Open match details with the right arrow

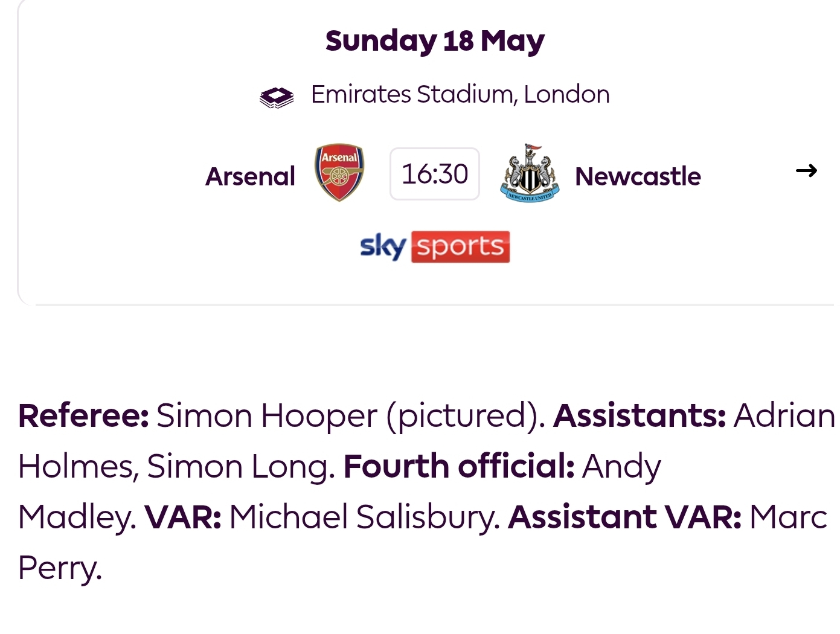806,171
